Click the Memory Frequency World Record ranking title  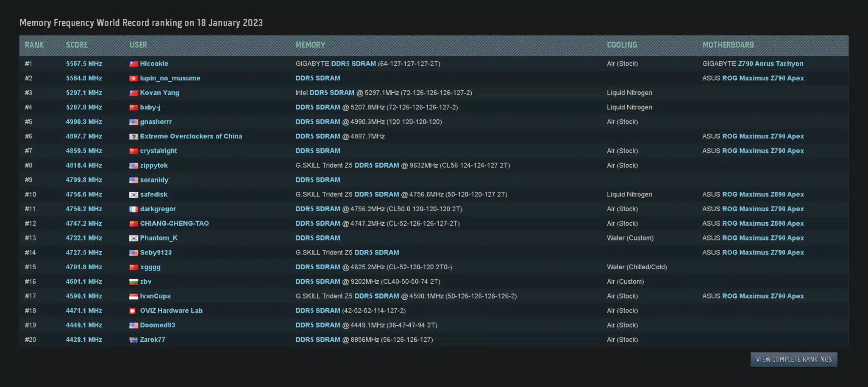click(141, 23)
